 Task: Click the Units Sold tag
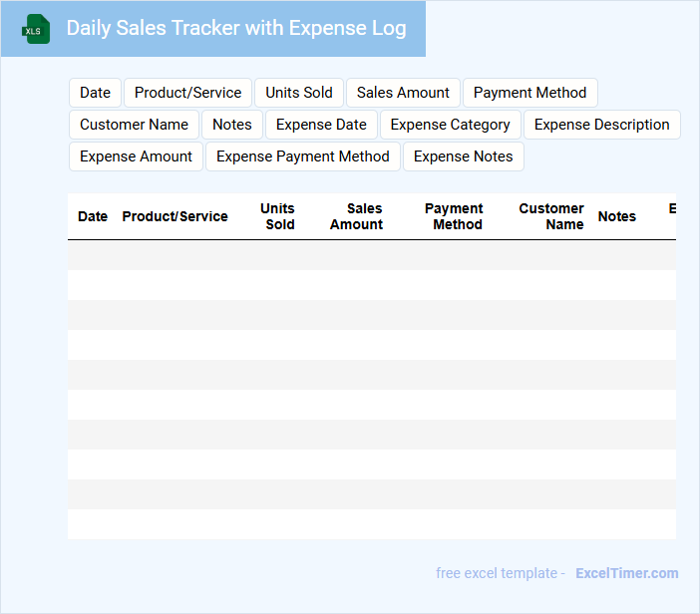299,93
